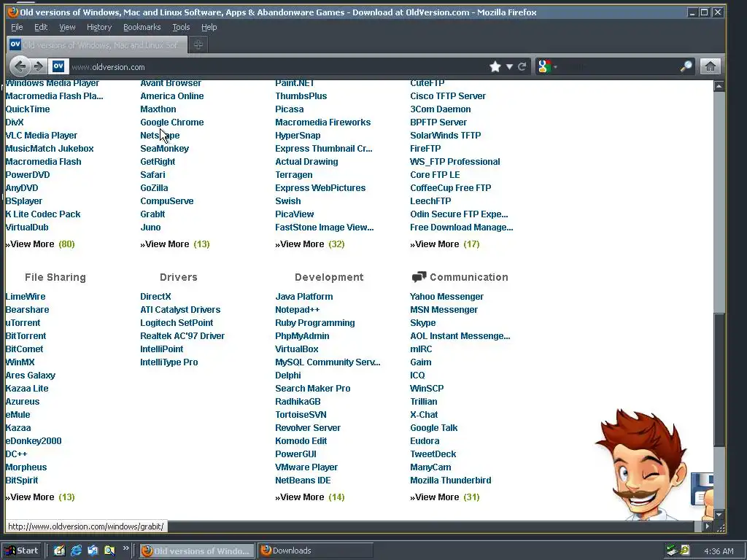Image resolution: width=747 pixels, height=560 pixels.
Task: Open the History menu
Action: 99,27
